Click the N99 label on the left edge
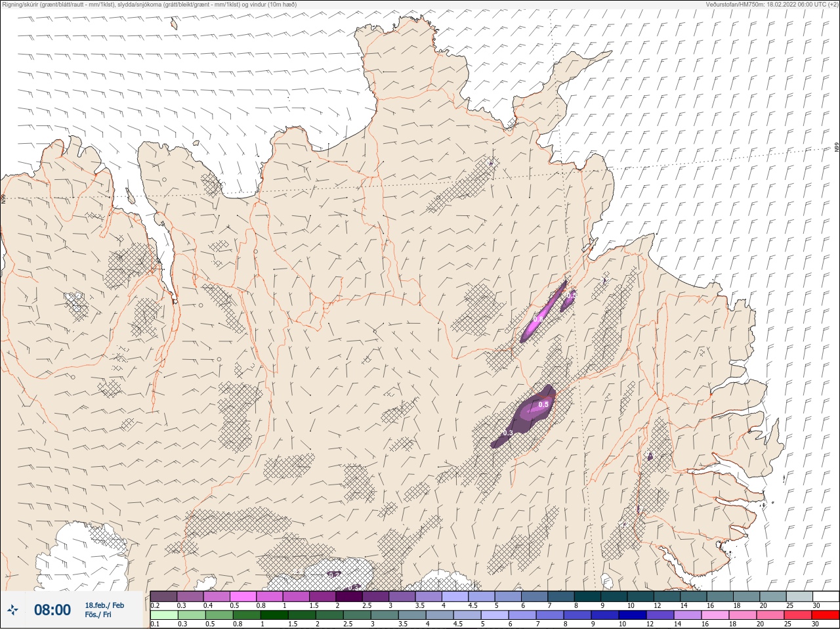The image size is (840, 629). (3, 198)
